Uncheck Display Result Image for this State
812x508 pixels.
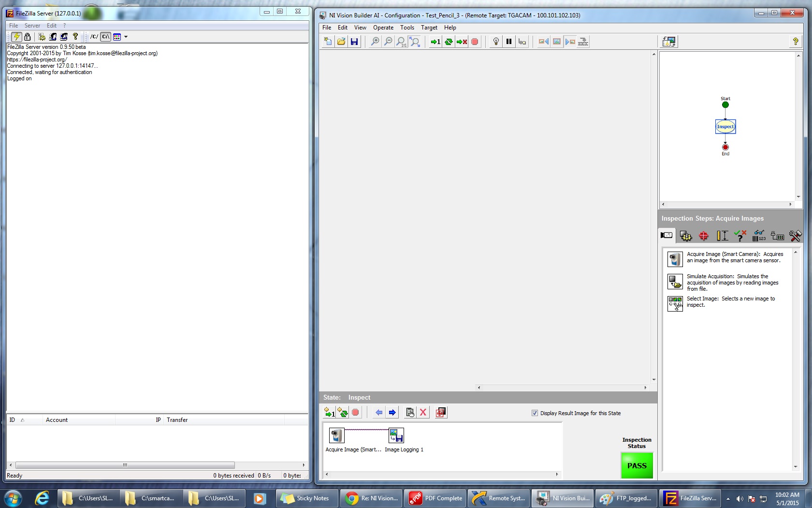[x=535, y=413]
